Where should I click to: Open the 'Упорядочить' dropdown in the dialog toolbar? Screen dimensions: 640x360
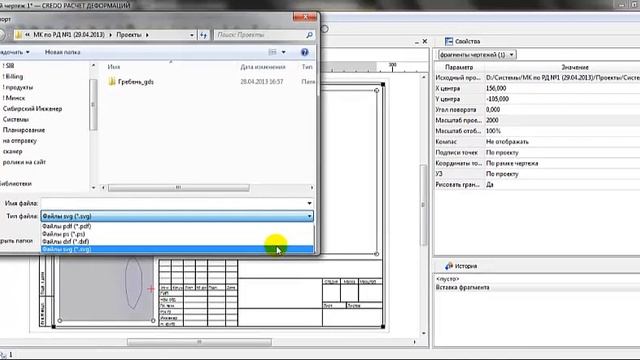(15, 52)
